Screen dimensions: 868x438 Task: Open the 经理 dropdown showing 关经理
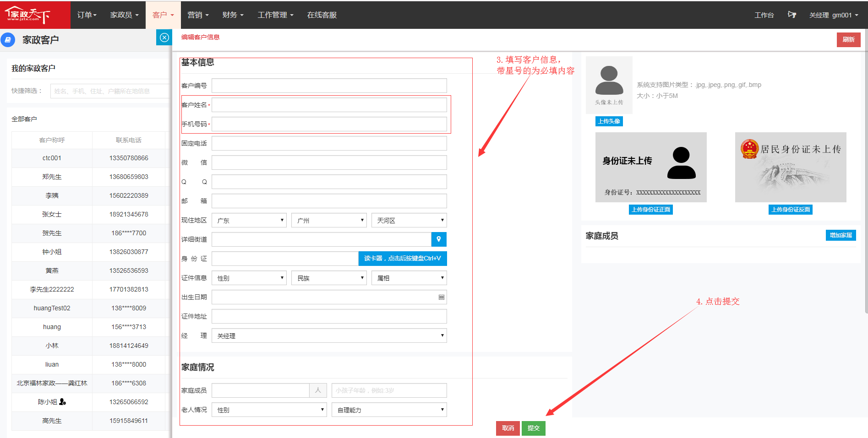pyautogui.click(x=329, y=335)
